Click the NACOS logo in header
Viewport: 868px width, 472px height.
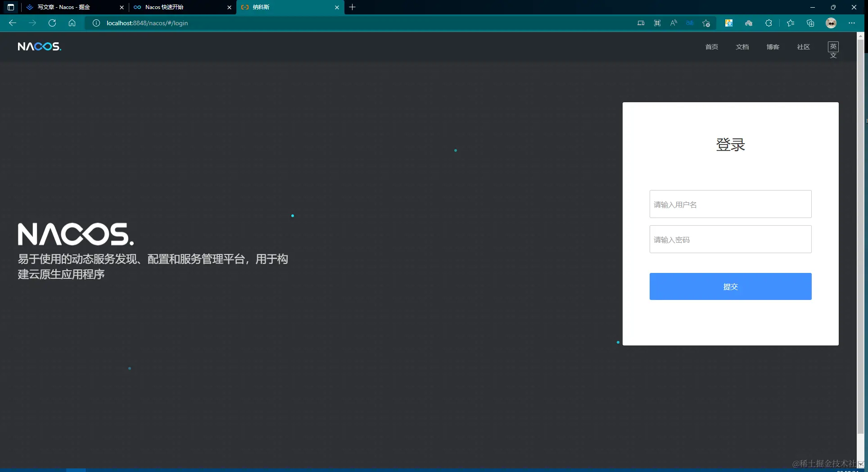(x=40, y=46)
